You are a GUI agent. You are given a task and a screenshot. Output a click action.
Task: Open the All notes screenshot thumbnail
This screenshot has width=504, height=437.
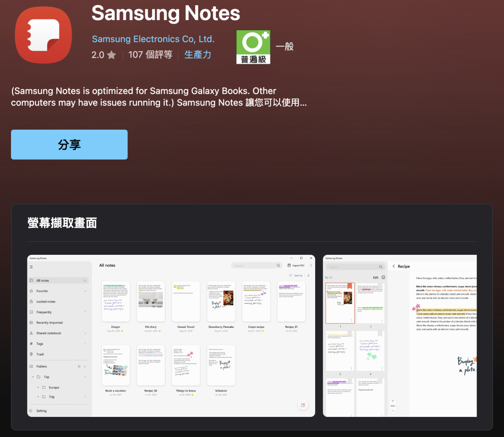pos(171,335)
